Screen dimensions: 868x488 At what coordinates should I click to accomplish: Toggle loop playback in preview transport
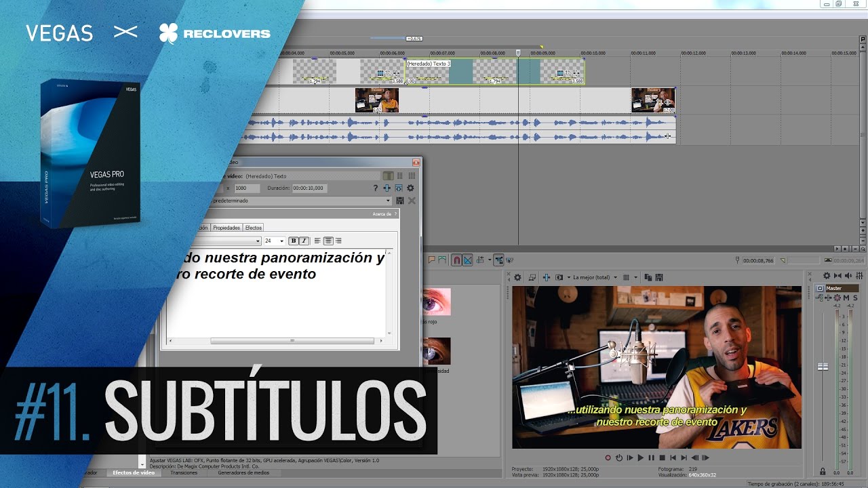[x=619, y=457]
